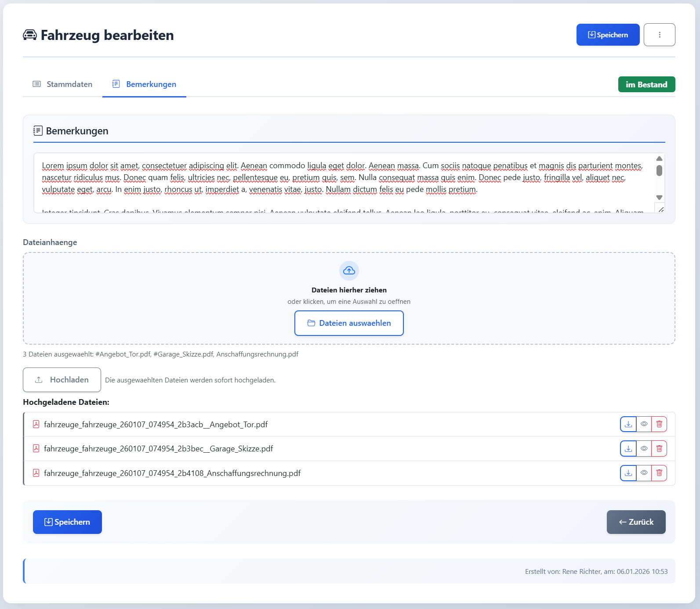This screenshot has width=700, height=609.
Task: Download the Anschaffungsrechnung.pdf file
Action: (628, 473)
